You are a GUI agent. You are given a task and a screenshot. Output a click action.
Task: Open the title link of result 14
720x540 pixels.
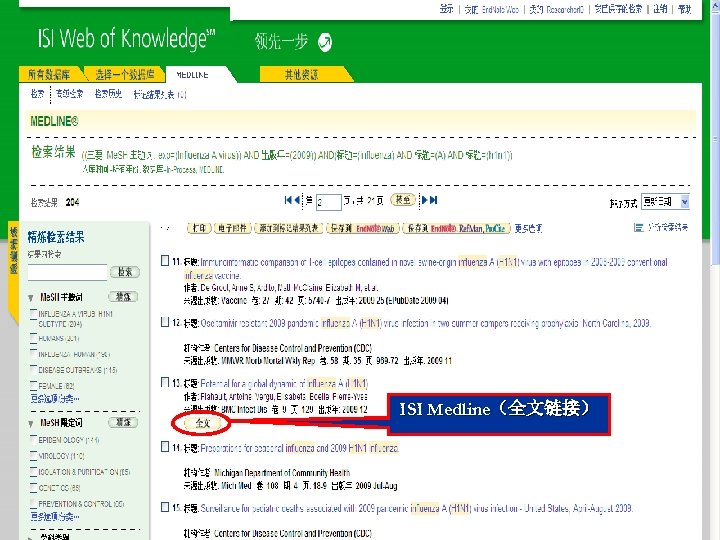300,448
